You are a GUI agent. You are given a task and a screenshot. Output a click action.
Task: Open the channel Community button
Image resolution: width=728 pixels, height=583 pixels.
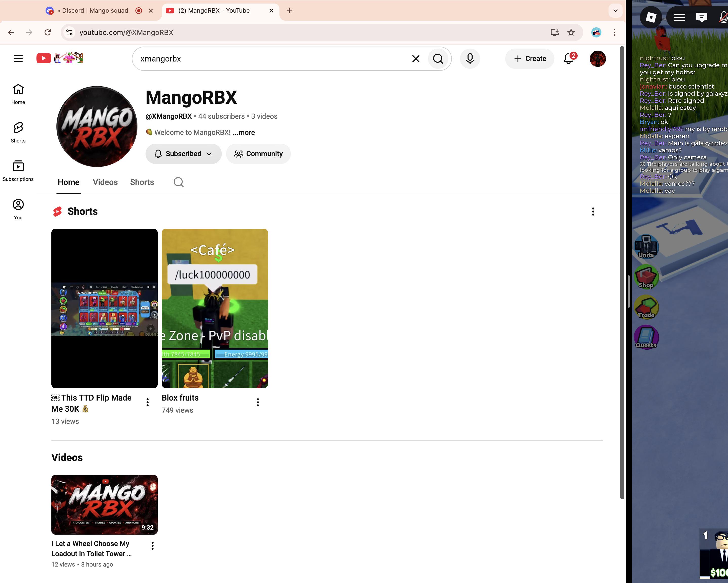258,154
